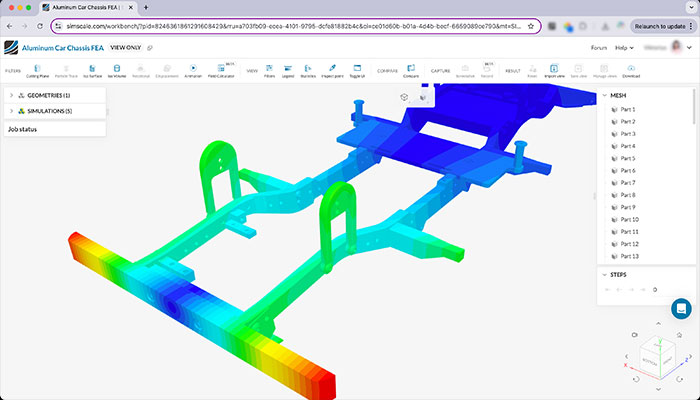Open the Job status panel
The width and height of the screenshot is (700, 400).
[x=55, y=129]
